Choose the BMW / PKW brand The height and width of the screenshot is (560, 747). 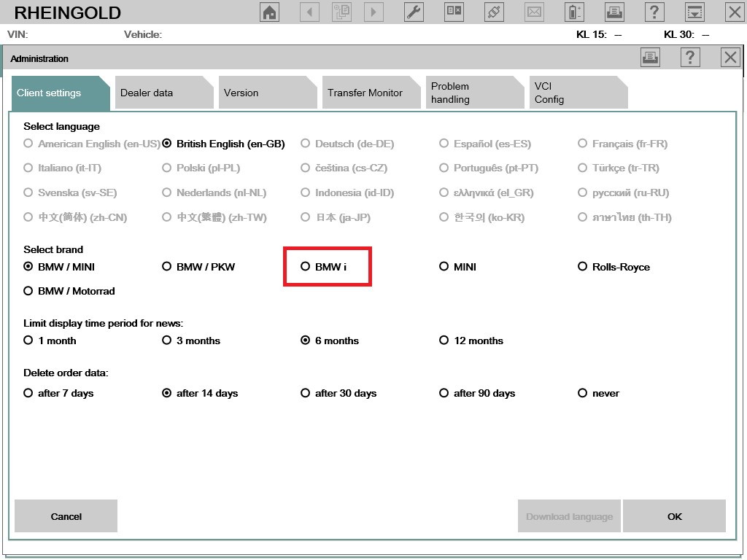(x=198, y=267)
